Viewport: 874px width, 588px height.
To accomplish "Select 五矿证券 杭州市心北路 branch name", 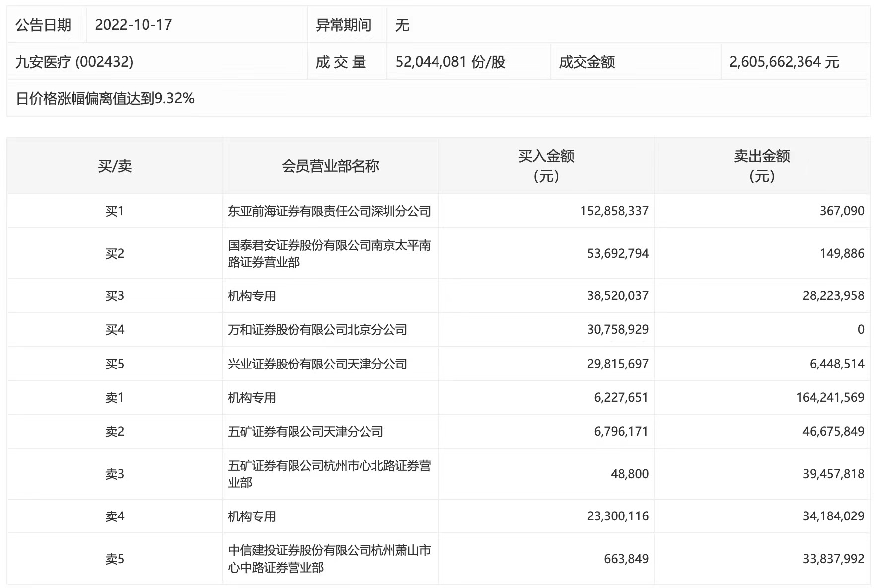I will (x=329, y=474).
